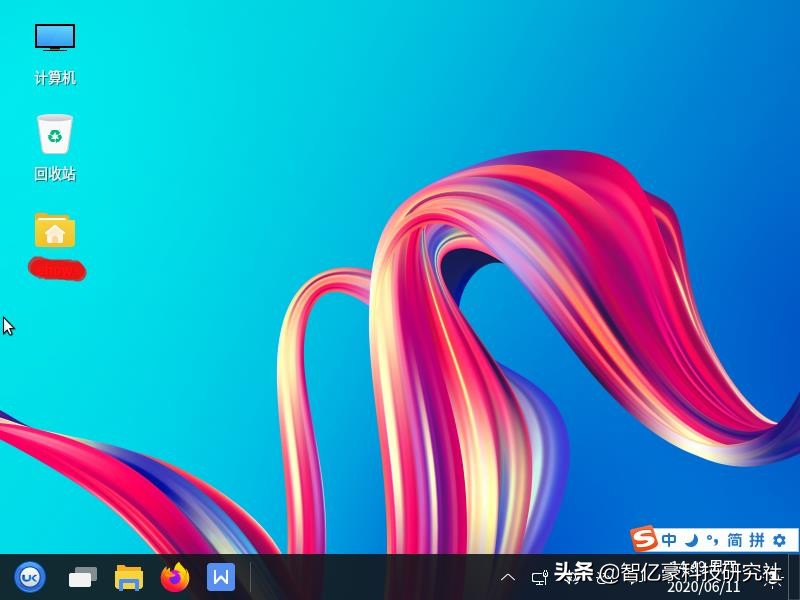Image resolution: width=800 pixels, height=600 pixels.
Task: Open the task view switcher
Action: (x=82, y=577)
